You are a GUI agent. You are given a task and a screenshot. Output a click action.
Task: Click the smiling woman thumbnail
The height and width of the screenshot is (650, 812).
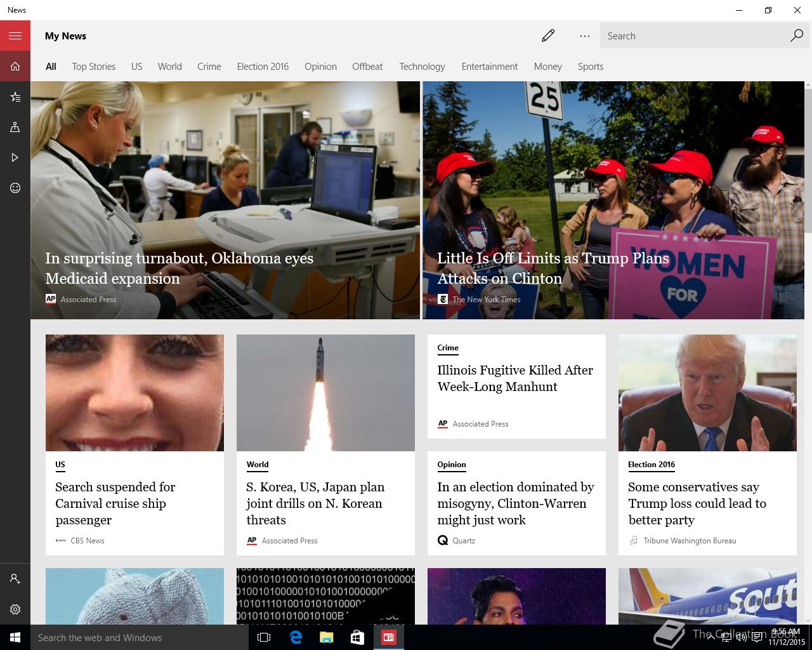coord(134,393)
